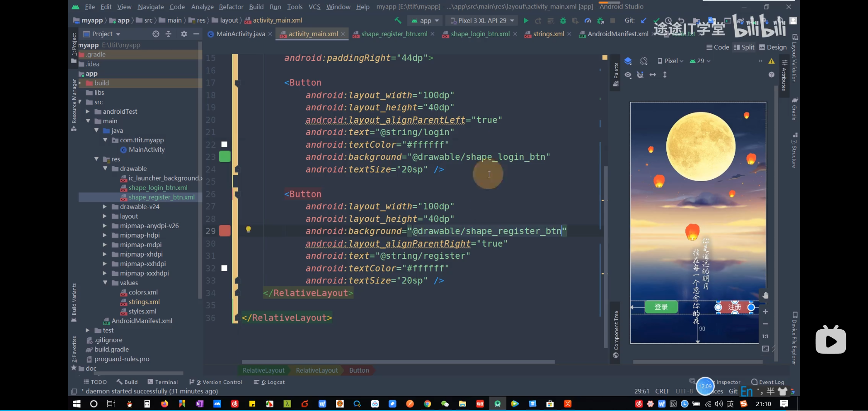Click the red color swatch on line 29
868x411 pixels.
[225, 231]
